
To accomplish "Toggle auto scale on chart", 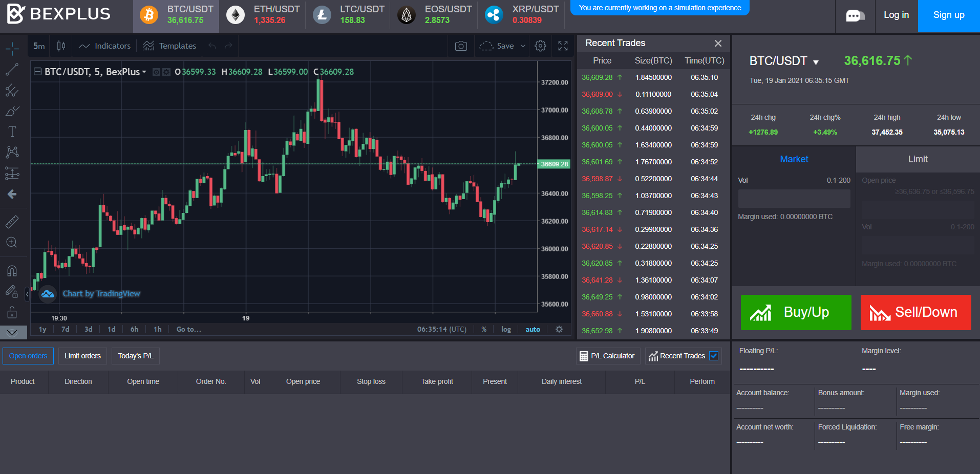I will (x=532, y=329).
